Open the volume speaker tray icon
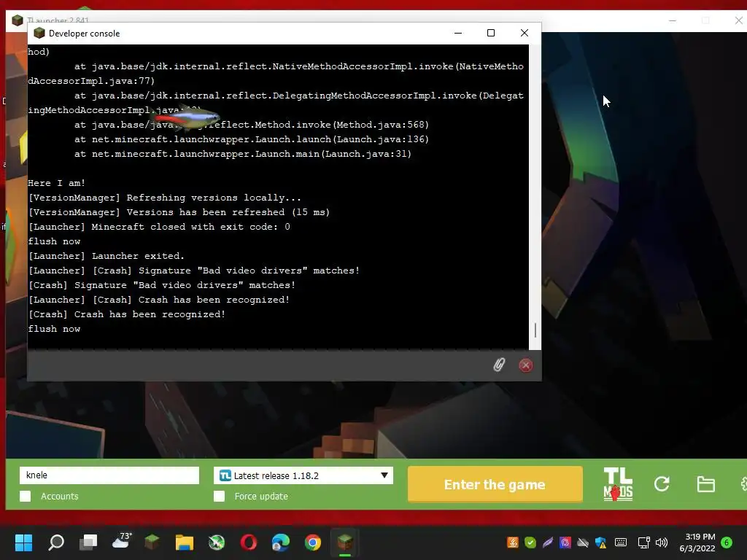 pos(661,542)
